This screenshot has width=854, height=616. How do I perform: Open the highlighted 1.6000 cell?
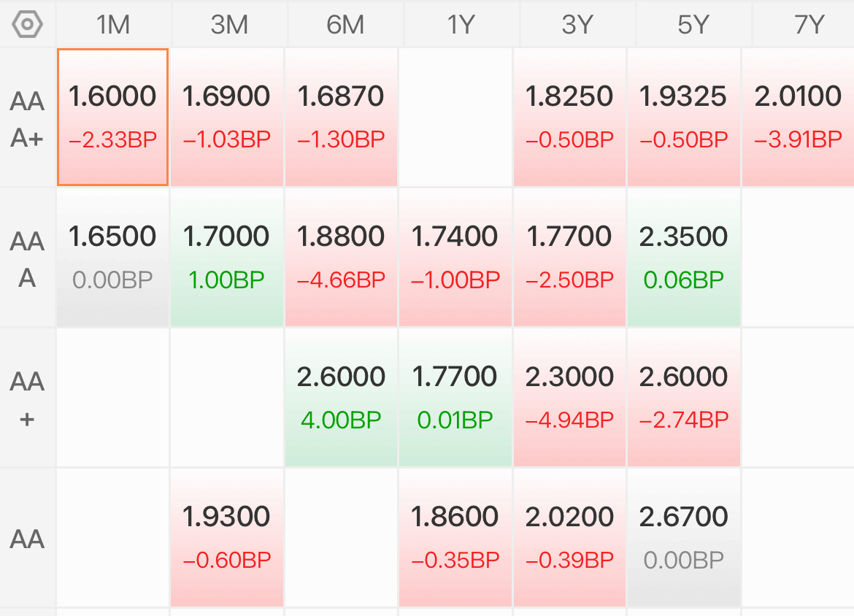click(x=112, y=117)
